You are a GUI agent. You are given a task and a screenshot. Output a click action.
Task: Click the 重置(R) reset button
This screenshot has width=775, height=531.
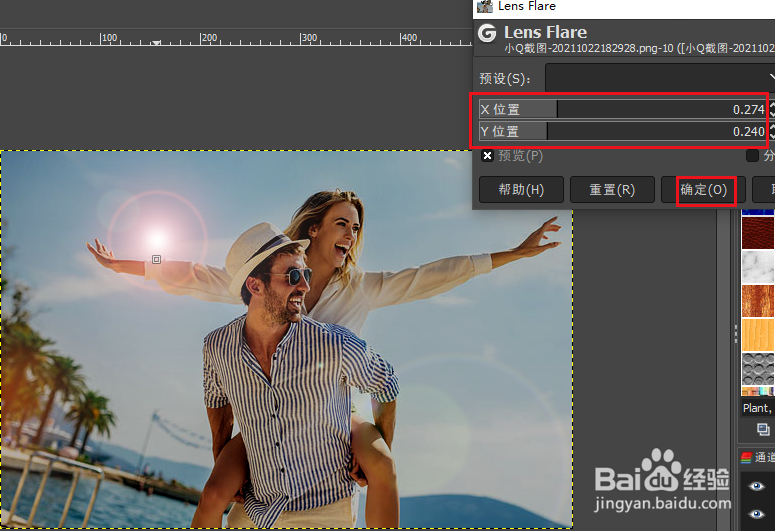(x=612, y=190)
